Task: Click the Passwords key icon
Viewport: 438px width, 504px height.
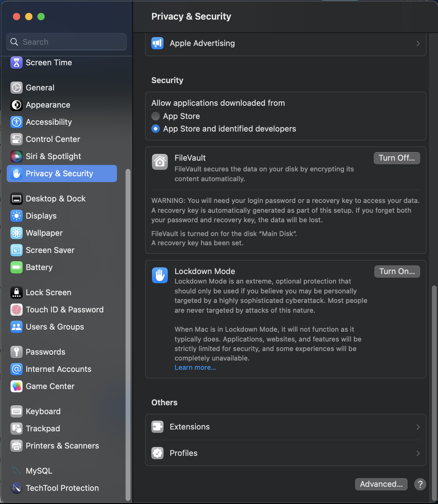Action: pyautogui.click(x=17, y=352)
